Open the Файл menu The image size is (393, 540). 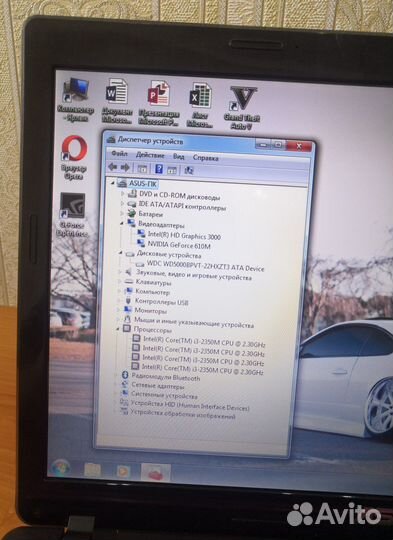pyautogui.click(x=119, y=154)
